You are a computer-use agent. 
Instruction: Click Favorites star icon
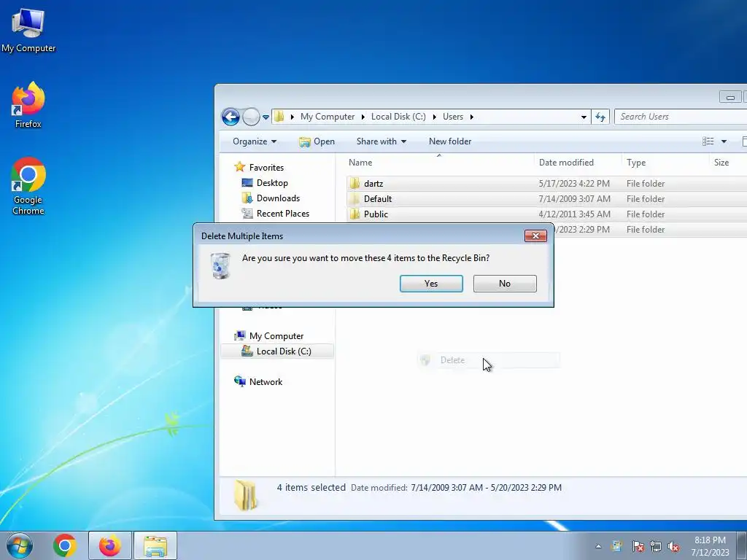[x=239, y=167]
